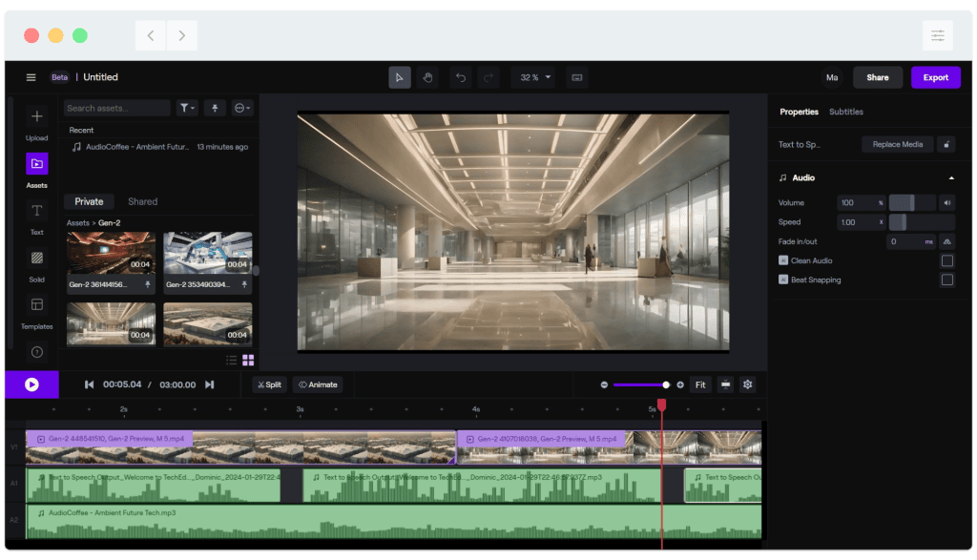Open the timeline settings gear icon
Image resolution: width=977 pixels, height=560 pixels.
tap(747, 384)
